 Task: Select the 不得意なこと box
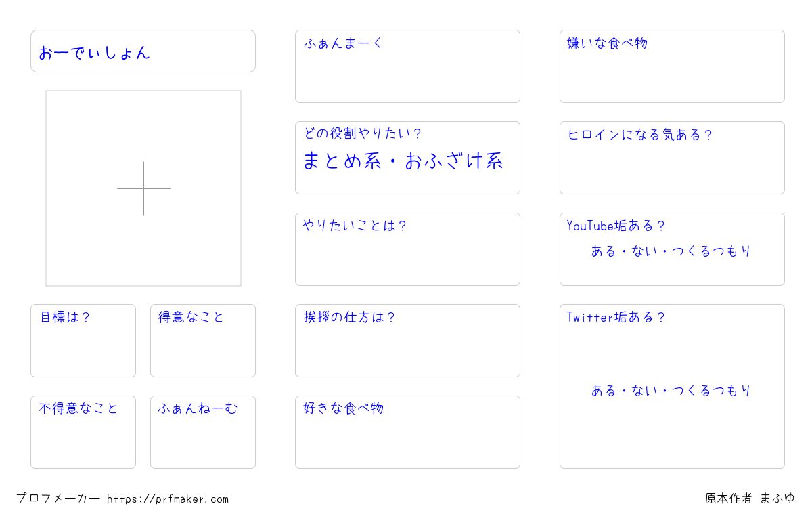(83, 432)
